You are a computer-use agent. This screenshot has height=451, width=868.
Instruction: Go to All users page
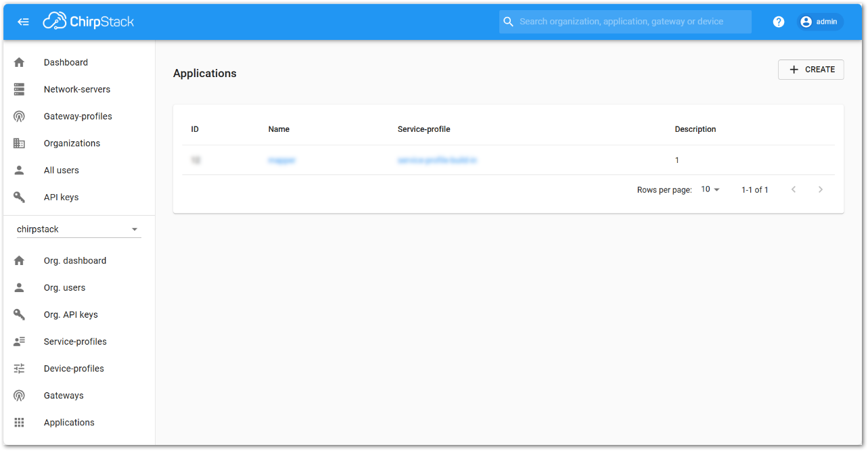pos(61,170)
